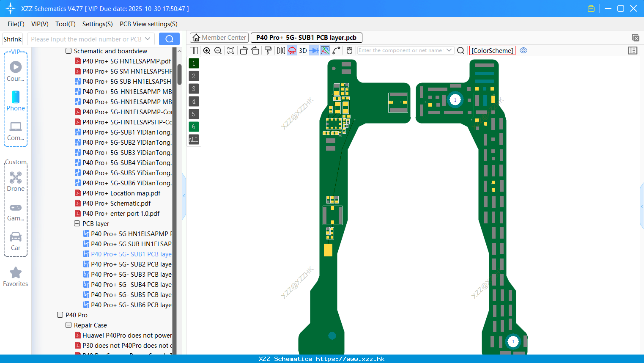
Task: Select the paint roller format tool
Action: coord(268,50)
